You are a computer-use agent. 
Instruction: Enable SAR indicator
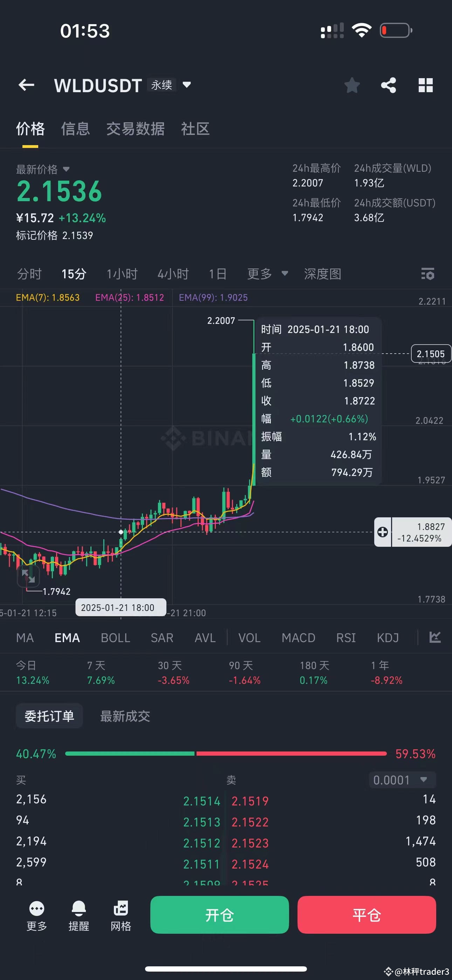[x=162, y=638]
